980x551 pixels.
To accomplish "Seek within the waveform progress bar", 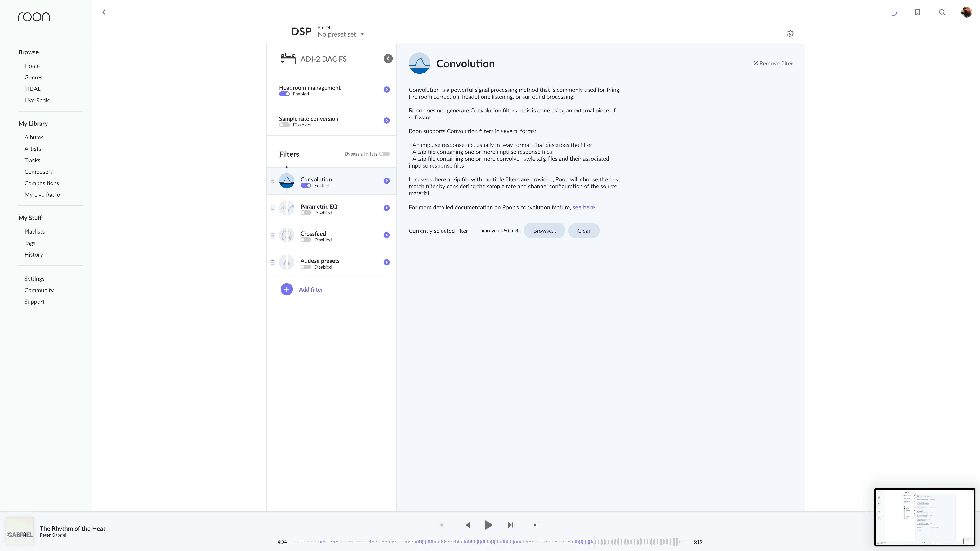I will tap(490, 541).
